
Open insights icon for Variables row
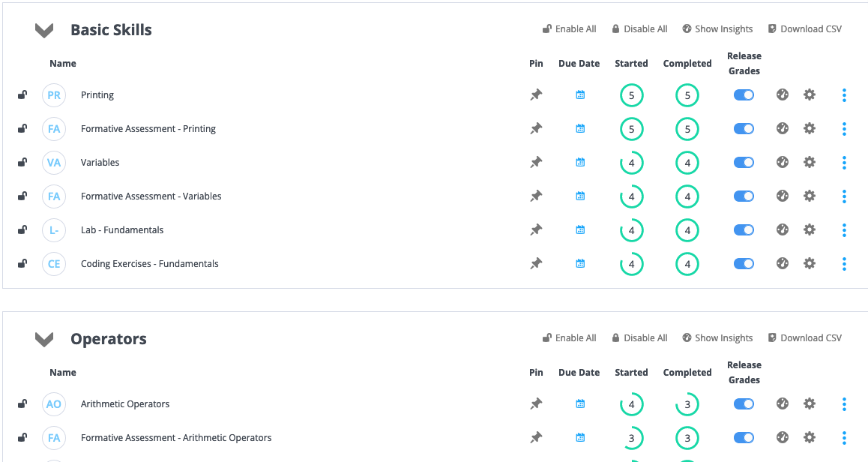(x=783, y=162)
